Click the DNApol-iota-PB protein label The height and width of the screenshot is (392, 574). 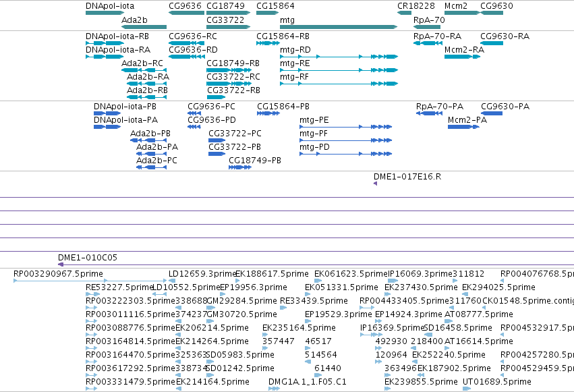125,107
